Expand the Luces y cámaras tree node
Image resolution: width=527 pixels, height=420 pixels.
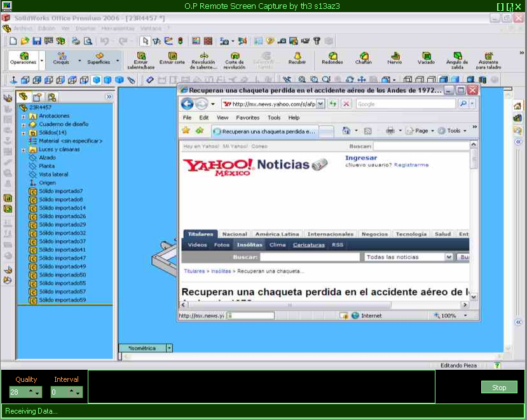(x=23, y=150)
